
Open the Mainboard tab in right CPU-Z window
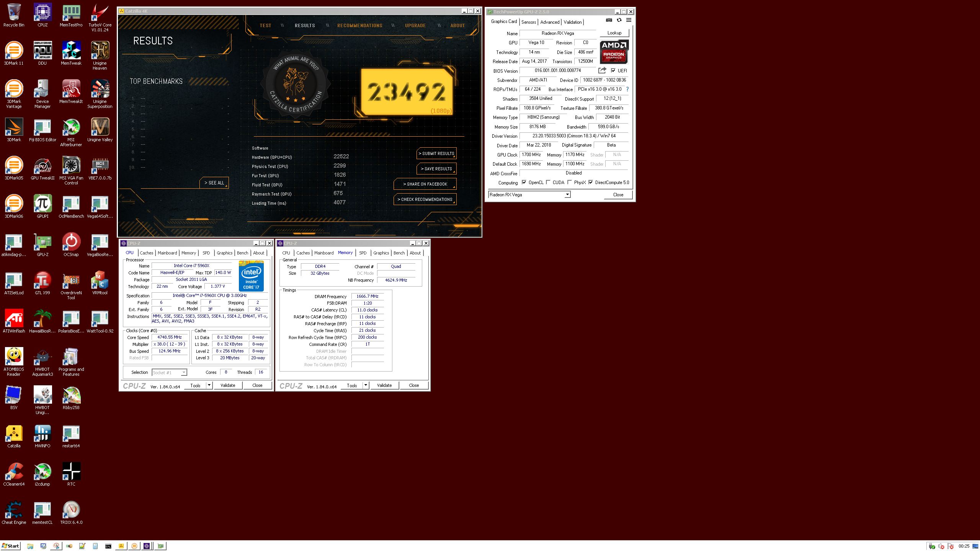point(324,253)
